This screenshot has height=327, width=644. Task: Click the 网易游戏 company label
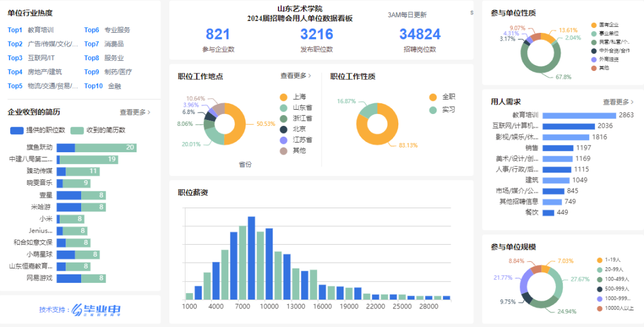(39, 278)
